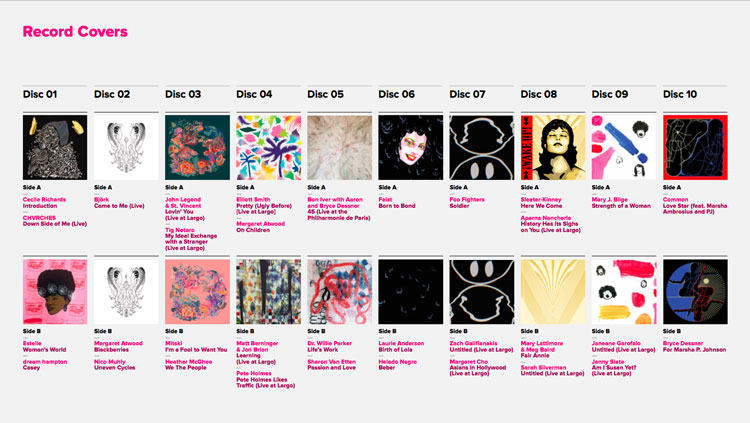Select Disc 06 Side A woman's face cover

410,147
